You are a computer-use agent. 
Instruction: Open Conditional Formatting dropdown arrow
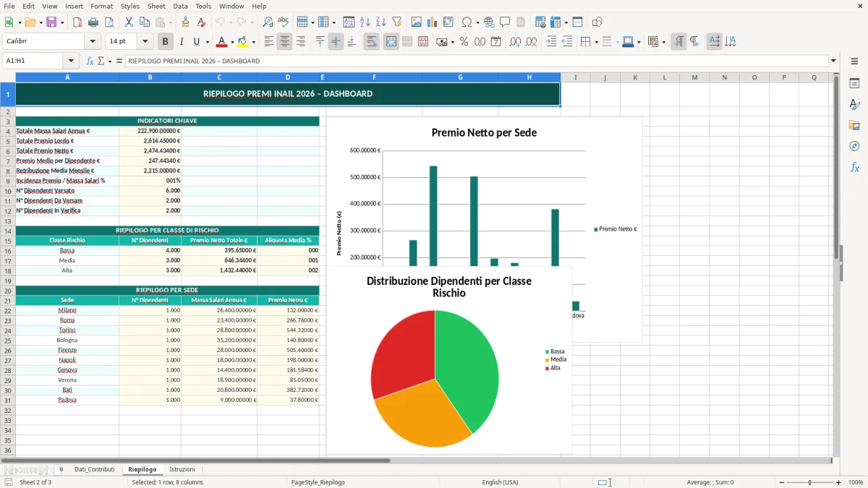click(663, 42)
